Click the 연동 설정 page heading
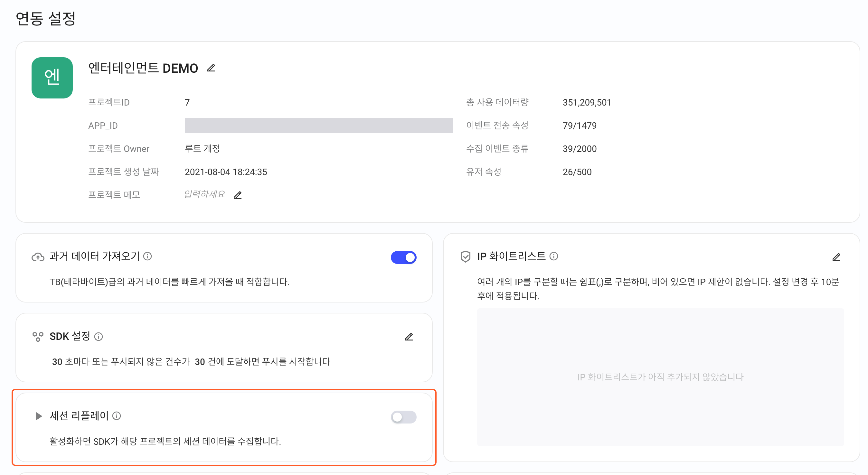The height and width of the screenshot is (475, 868). click(45, 18)
